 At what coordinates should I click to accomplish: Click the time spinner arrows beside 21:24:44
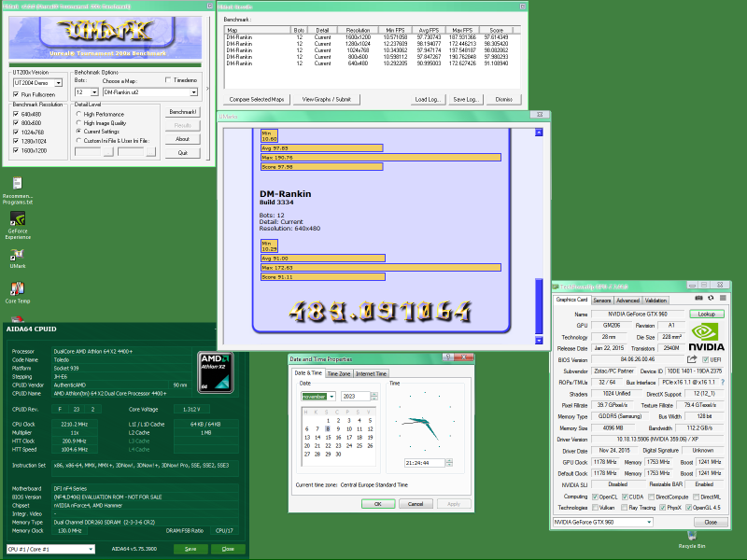tap(449, 463)
